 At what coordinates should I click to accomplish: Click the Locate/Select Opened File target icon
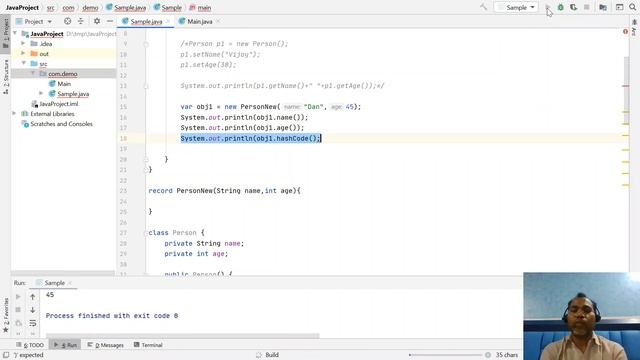[x=67, y=21]
